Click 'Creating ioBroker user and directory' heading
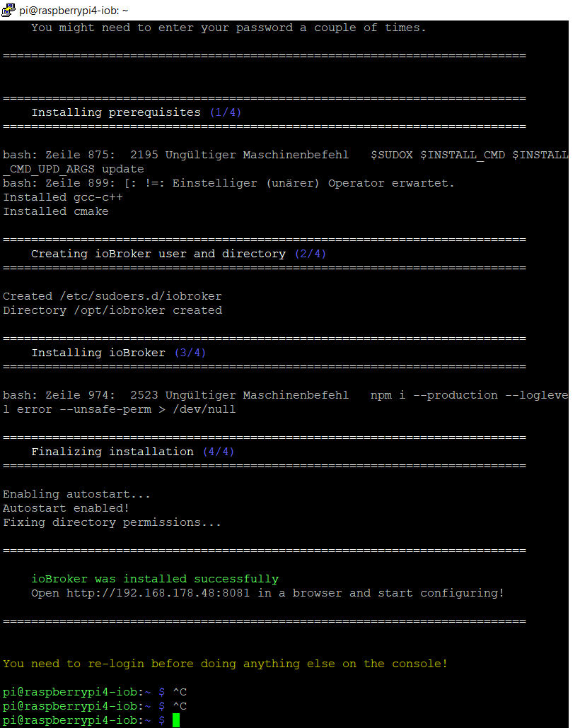Viewport: 580px width, 728px height. (158, 254)
